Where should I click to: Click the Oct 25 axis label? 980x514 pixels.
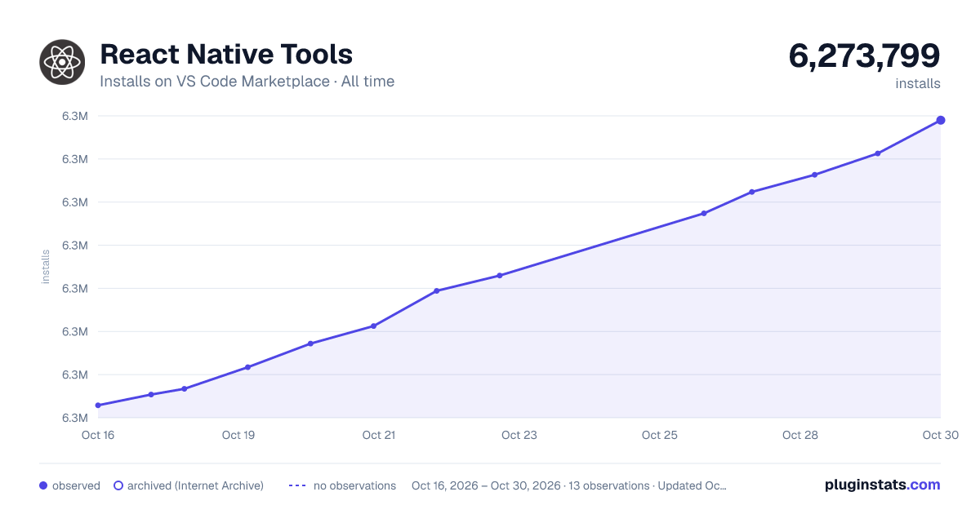click(x=660, y=435)
